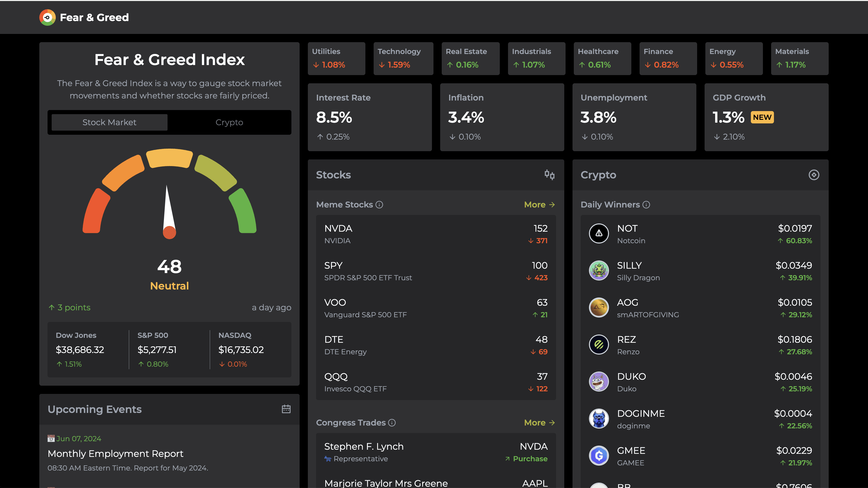Click the Jun 07 calendar emoji icon

pyautogui.click(x=51, y=438)
